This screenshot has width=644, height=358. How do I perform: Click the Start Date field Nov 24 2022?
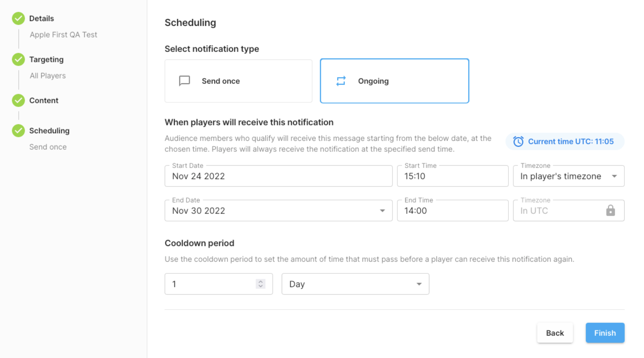pyautogui.click(x=278, y=176)
